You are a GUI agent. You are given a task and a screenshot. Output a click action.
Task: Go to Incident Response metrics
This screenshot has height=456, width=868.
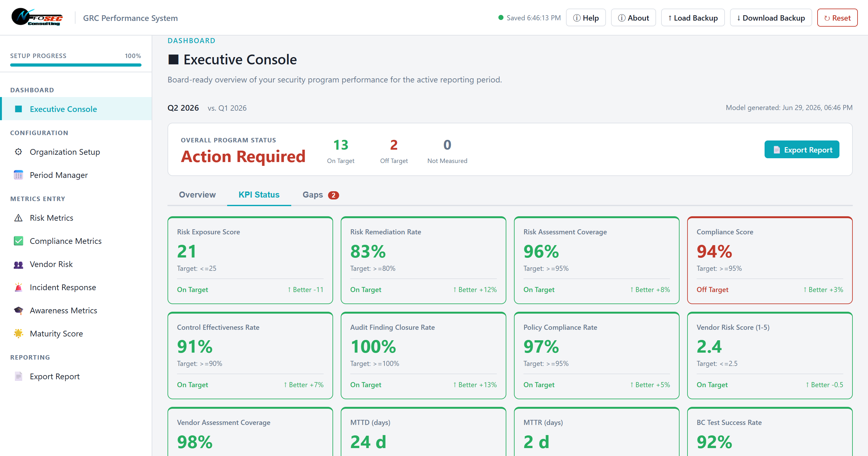point(76,287)
